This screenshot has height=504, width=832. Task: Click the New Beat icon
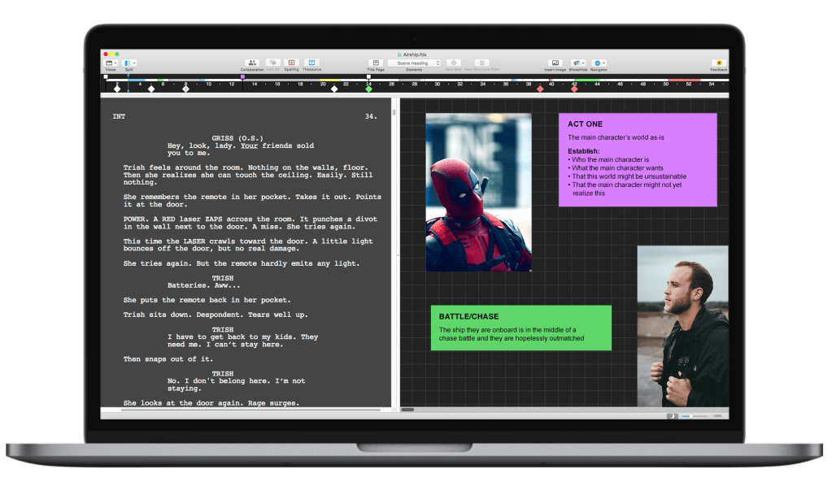click(454, 63)
